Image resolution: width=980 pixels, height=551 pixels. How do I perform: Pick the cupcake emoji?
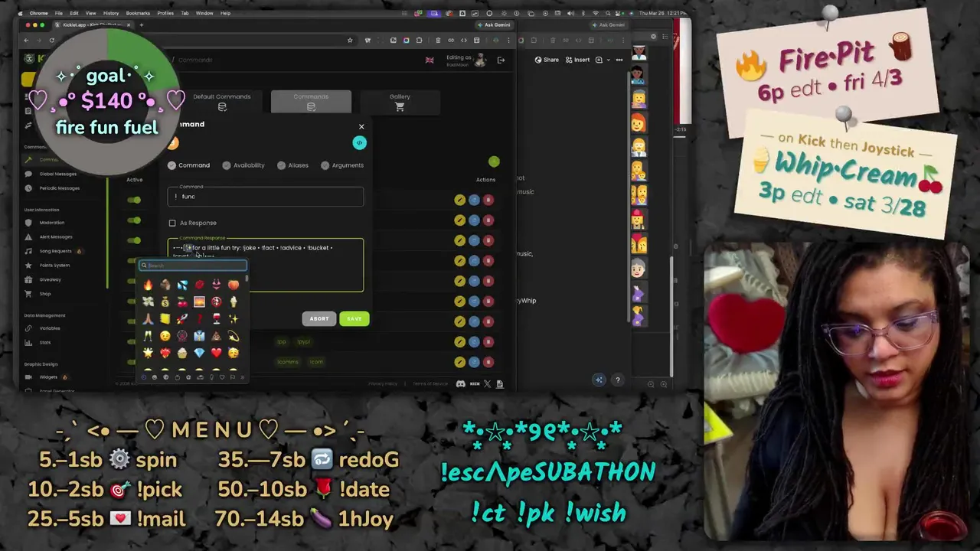tap(182, 353)
